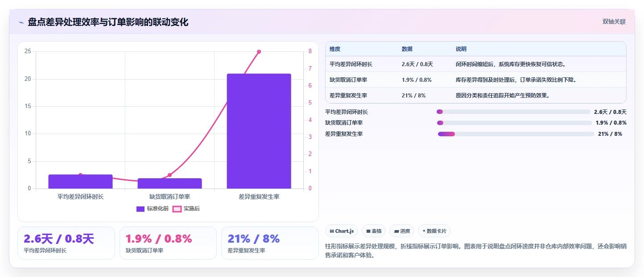
Task: Open the 21% / 8% data card
Action: tap(270, 243)
